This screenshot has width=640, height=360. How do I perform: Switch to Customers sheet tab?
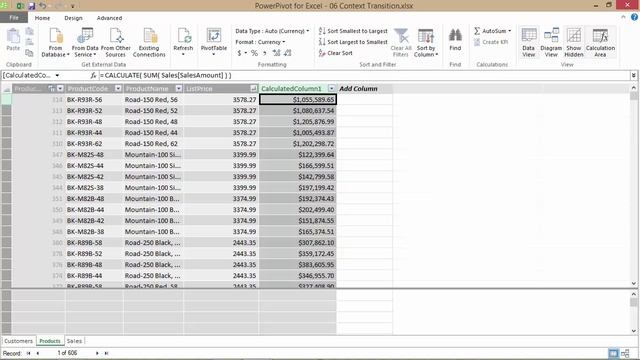18,341
